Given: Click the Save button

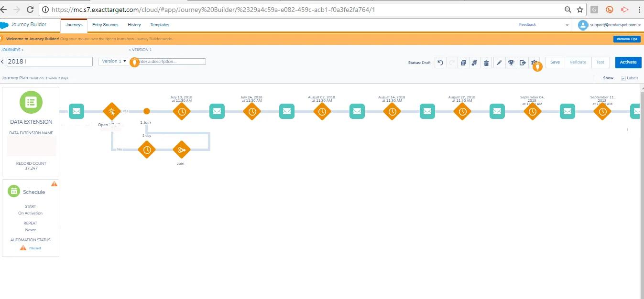Looking at the screenshot, I should (x=555, y=62).
